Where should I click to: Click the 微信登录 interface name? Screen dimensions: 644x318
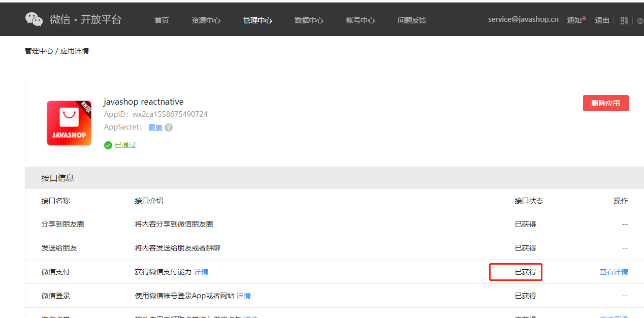(x=55, y=296)
